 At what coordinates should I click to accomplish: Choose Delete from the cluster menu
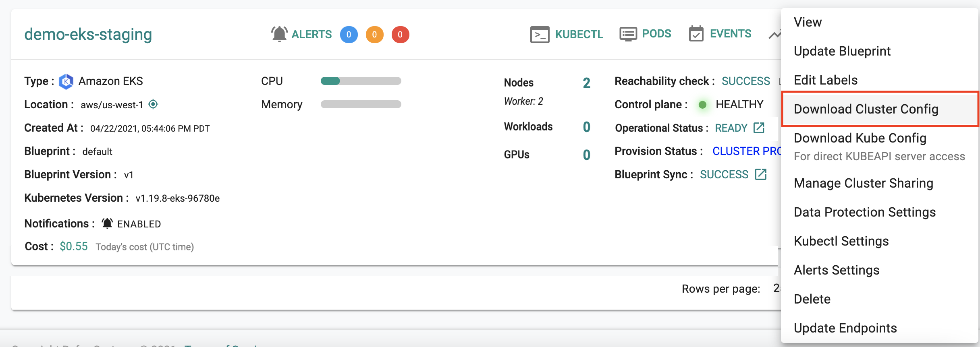880,299
